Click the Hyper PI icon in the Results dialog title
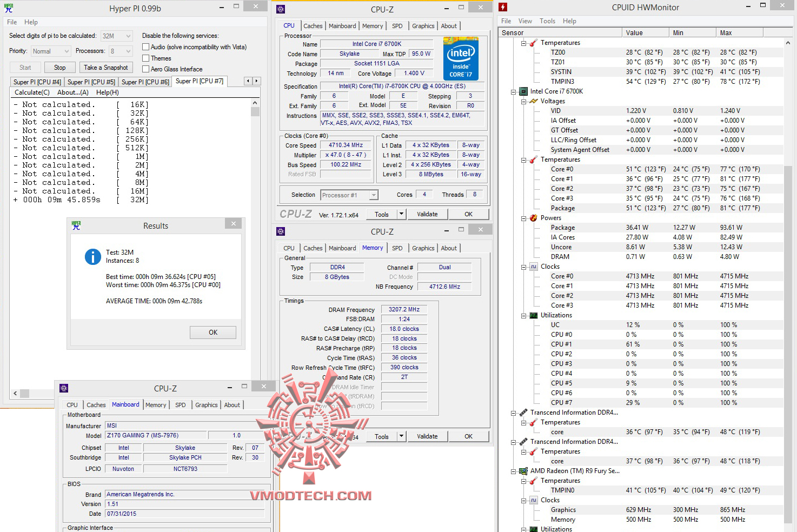Image resolution: width=797 pixels, height=532 pixels. [76, 225]
